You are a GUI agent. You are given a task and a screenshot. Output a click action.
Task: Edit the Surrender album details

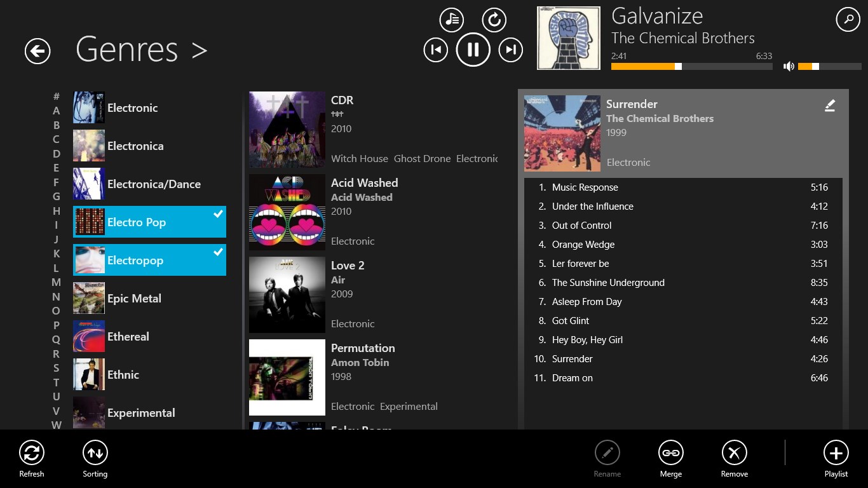(x=829, y=106)
